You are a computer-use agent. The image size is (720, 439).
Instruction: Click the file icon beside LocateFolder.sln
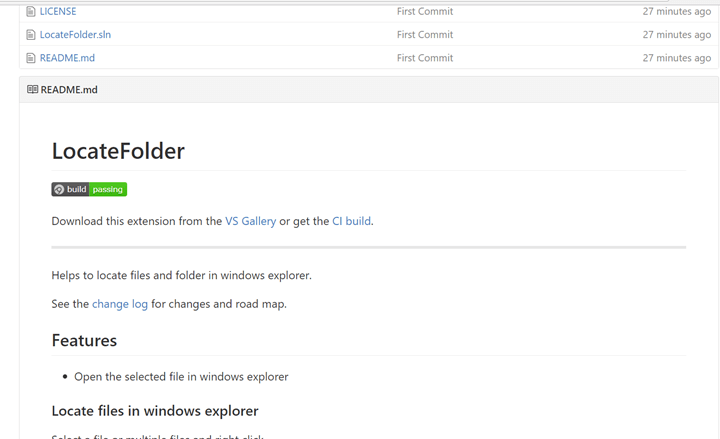point(31,35)
